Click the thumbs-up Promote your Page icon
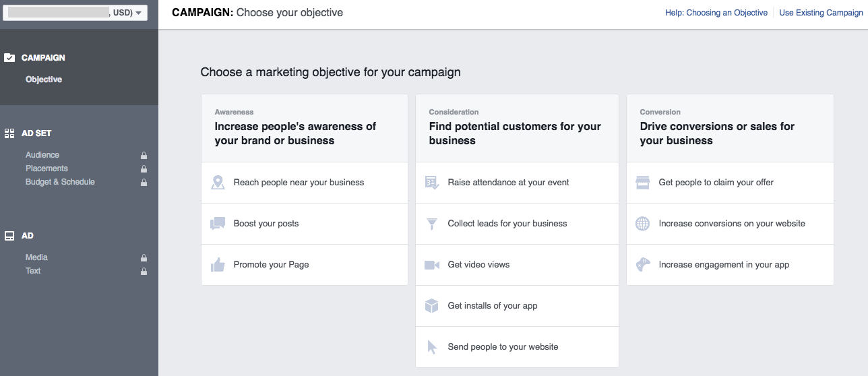 pyautogui.click(x=218, y=265)
